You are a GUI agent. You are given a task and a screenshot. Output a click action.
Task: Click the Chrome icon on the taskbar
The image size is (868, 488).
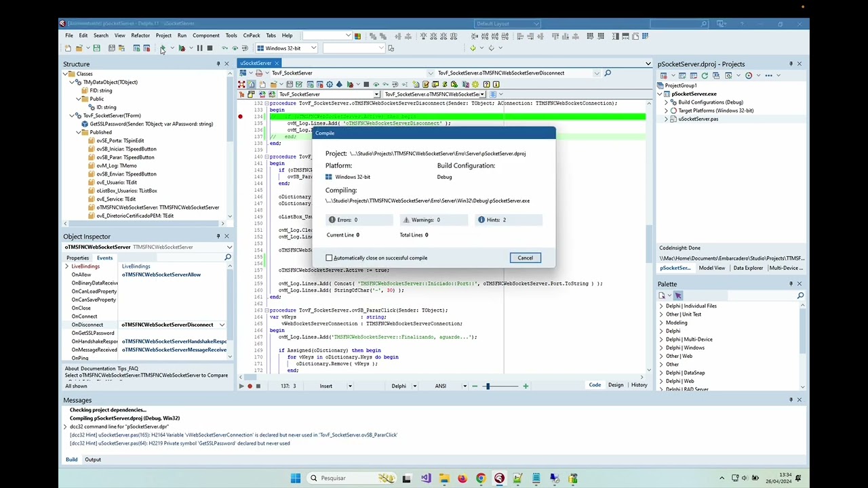(480, 478)
